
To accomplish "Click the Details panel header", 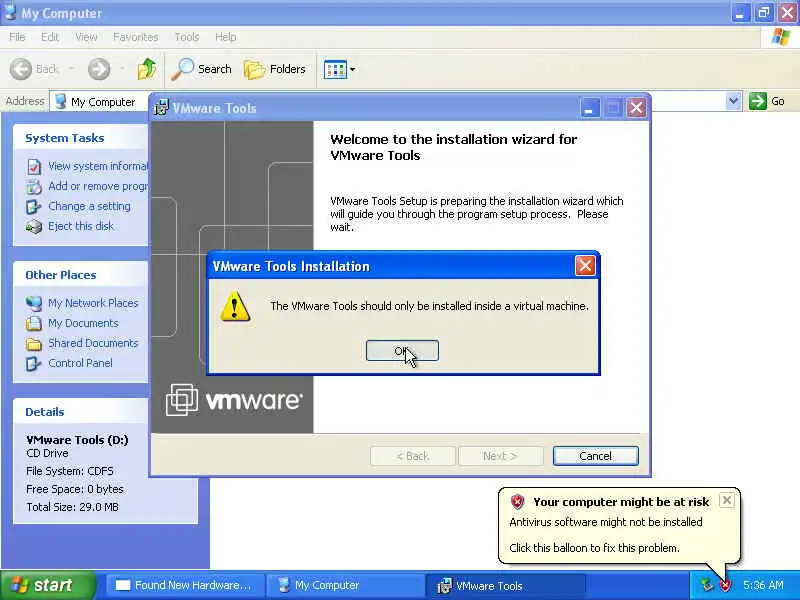I will point(82,412).
